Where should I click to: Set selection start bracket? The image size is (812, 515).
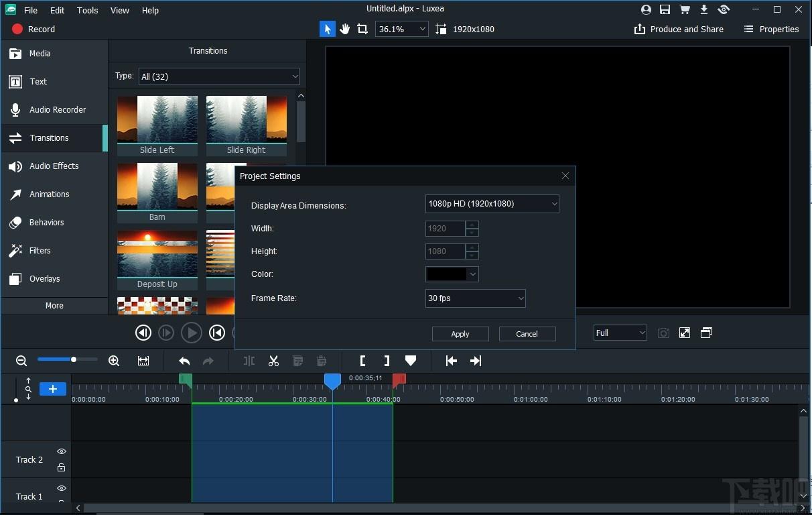click(x=362, y=361)
